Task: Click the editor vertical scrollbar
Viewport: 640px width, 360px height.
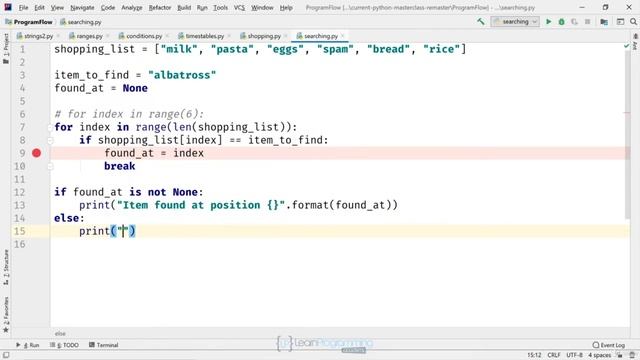Action: [627, 135]
